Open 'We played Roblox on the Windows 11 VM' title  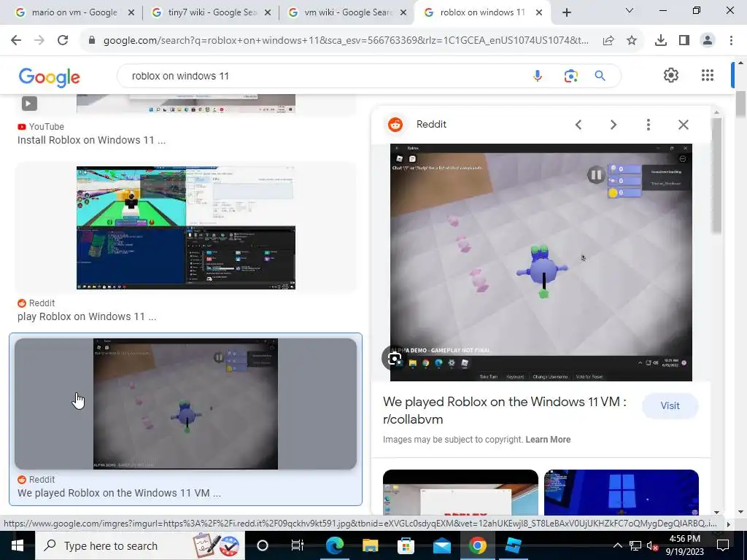coord(505,410)
